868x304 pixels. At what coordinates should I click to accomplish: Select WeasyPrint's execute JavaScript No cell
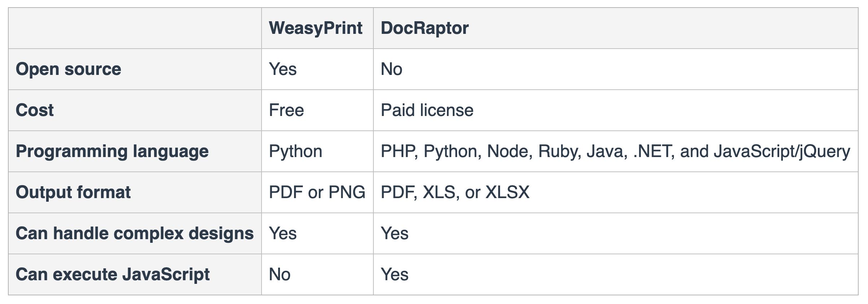tap(279, 274)
